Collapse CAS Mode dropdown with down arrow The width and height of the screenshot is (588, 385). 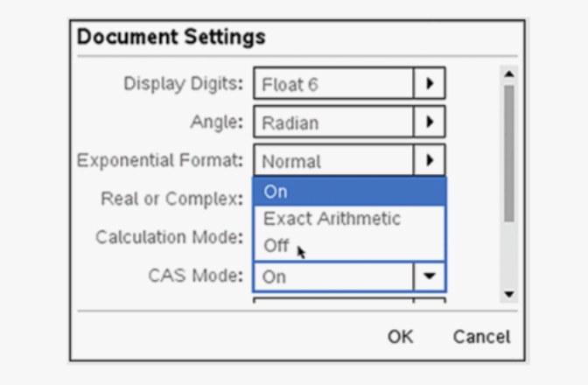click(x=430, y=276)
